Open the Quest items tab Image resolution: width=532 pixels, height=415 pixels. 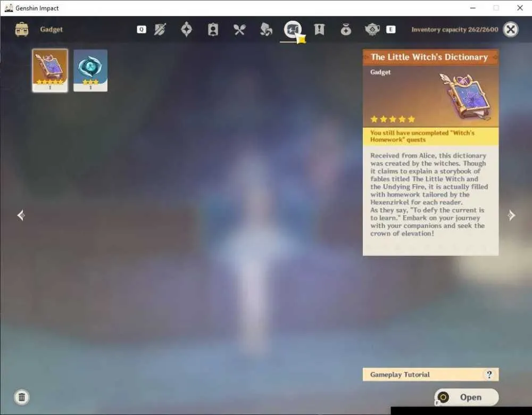(319, 29)
